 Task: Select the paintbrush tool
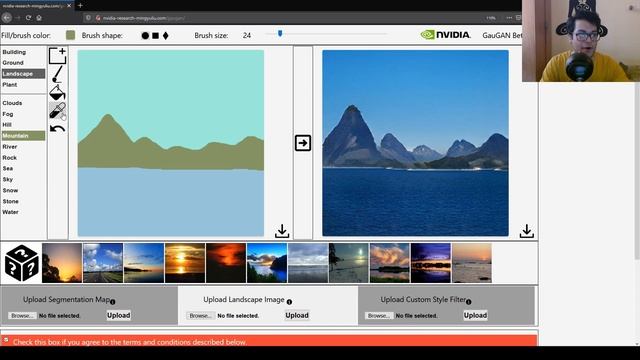pos(58,74)
